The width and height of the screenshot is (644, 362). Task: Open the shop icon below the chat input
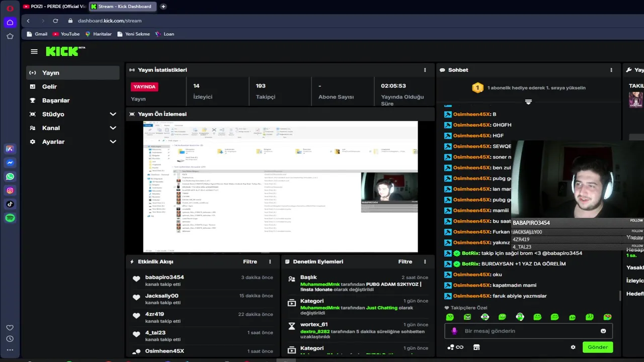(476, 347)
